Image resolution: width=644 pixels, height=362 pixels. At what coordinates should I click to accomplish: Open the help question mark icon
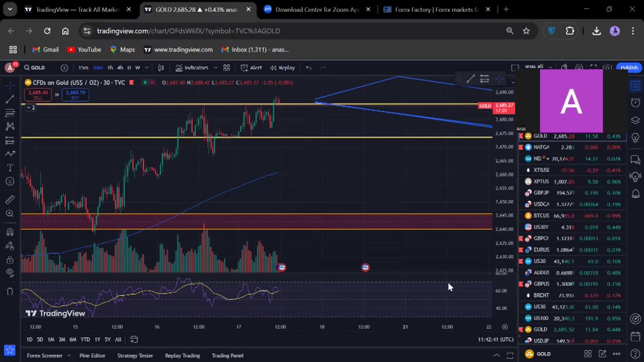[635, 354]
